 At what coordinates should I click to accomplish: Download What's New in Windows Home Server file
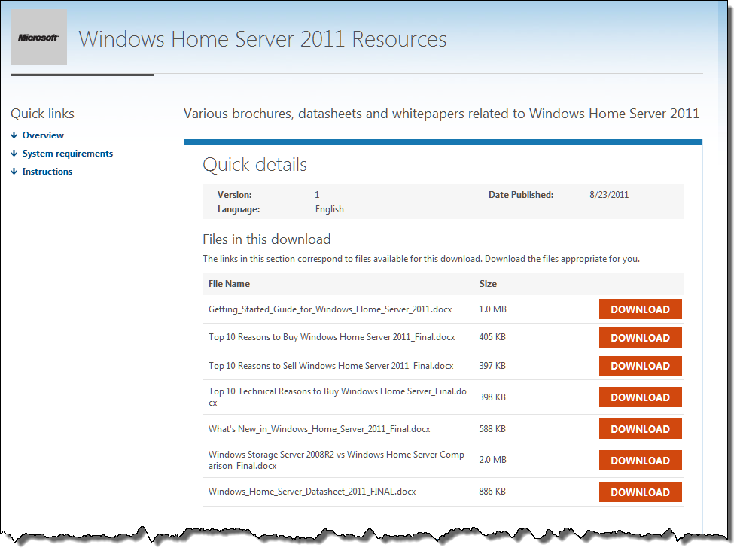coord(641,429)
